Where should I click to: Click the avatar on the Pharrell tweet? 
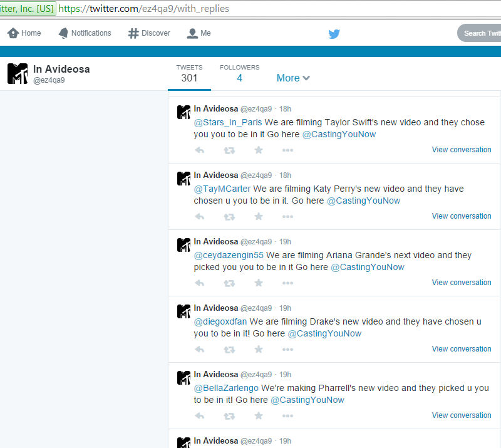(183, 378)
